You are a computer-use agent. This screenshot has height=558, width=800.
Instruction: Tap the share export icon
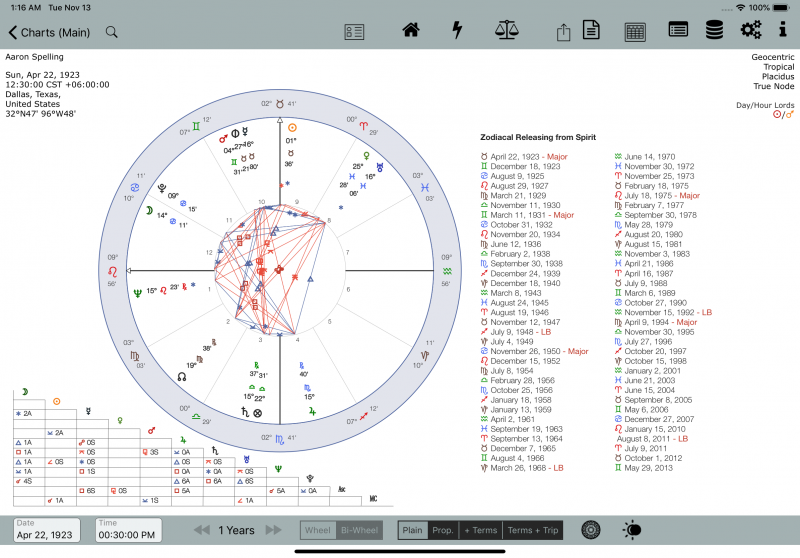click(x=563, y=32)
